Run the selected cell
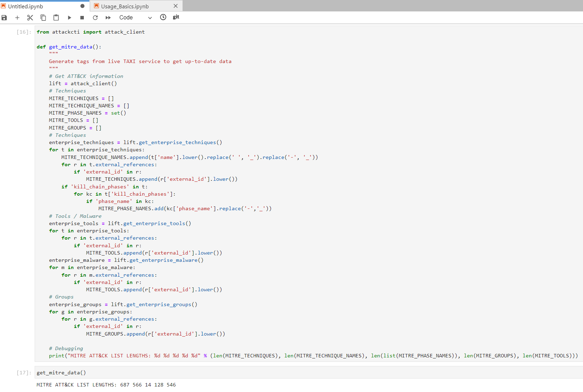The height and width of the screenshot is (392, 583). pyautogui.click(x=69, y=17)
